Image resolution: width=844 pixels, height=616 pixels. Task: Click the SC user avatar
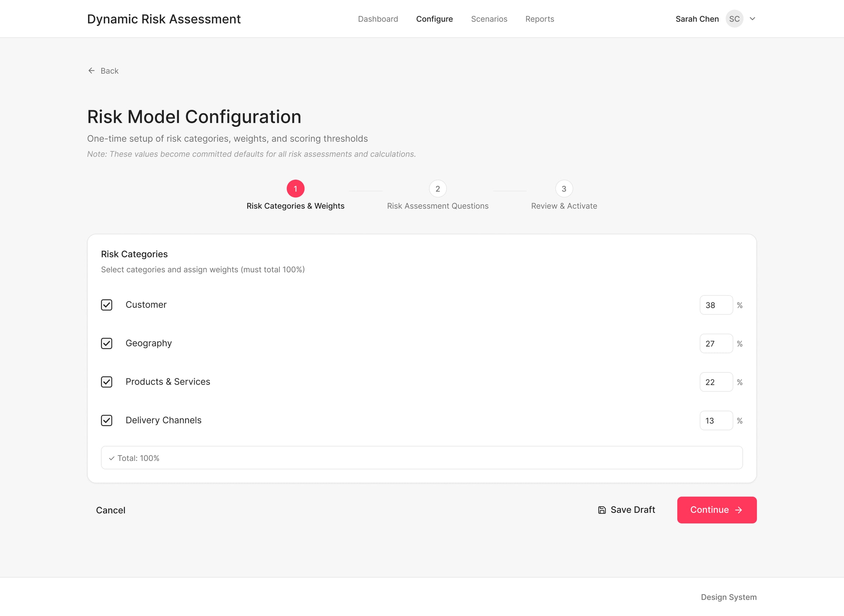click(x=734, y=19)
